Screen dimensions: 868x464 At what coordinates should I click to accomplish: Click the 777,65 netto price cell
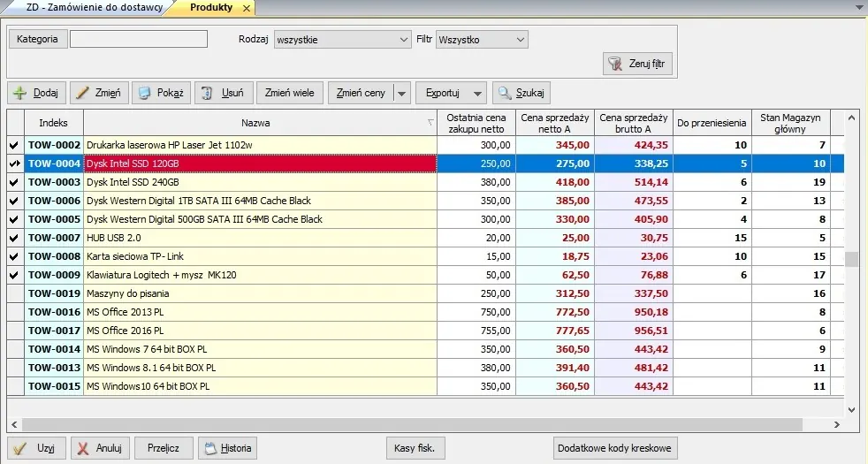(x=555, y=331)
